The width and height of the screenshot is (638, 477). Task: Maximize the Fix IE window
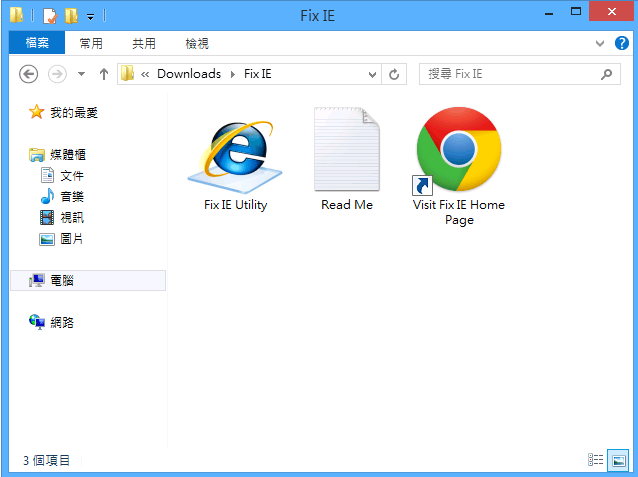[576, 12]
